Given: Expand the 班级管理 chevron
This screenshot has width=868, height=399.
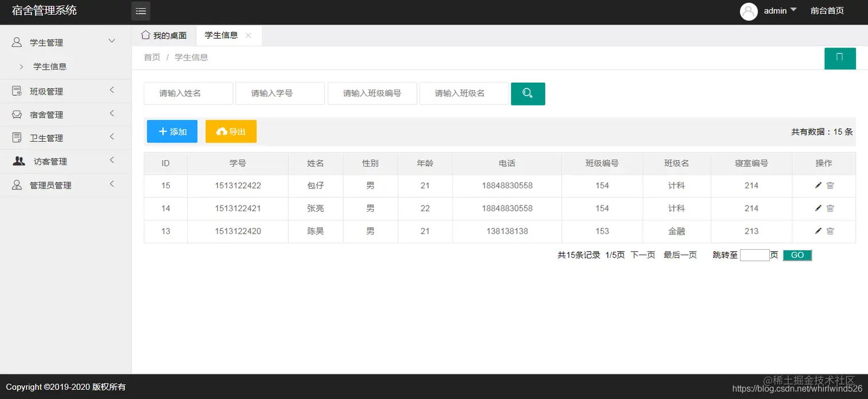Looking at the screenshot, I should 112,90.
